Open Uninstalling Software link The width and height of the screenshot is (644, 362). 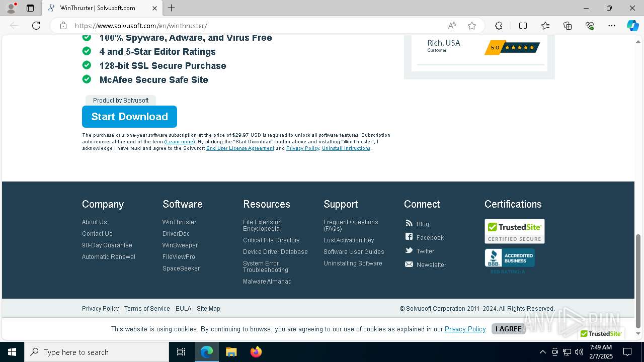(353, 263)
